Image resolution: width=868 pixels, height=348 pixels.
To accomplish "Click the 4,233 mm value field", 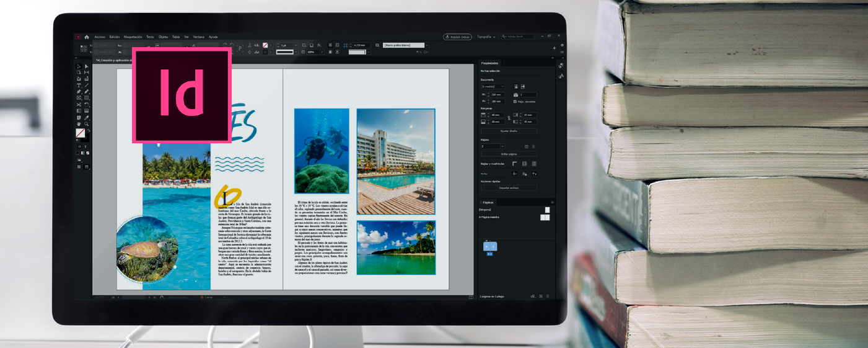I will point(362,45).
